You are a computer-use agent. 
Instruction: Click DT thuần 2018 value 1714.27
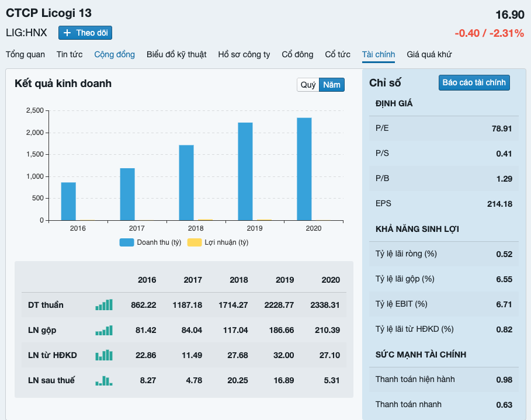click(x=233, y=305)
